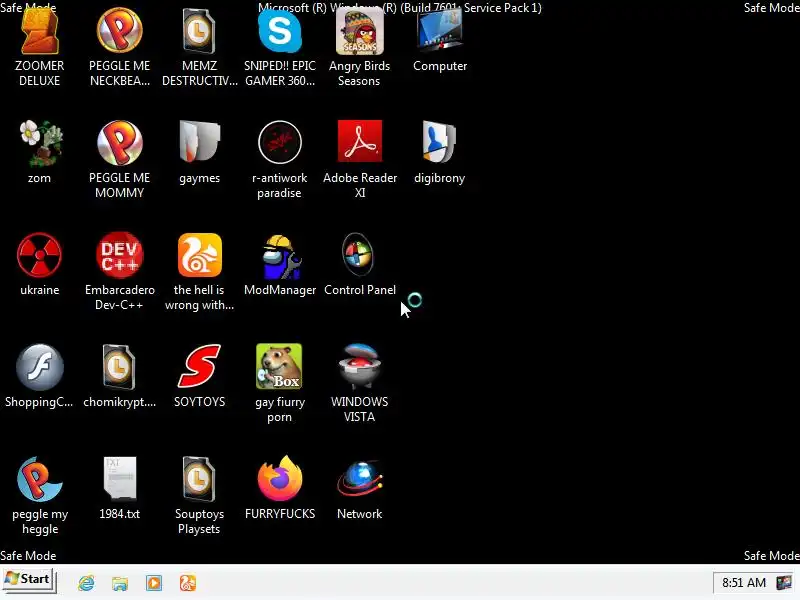Select the Computer desktop icon
This screenshot has height=600, width=800.
[x=440, y=32]
